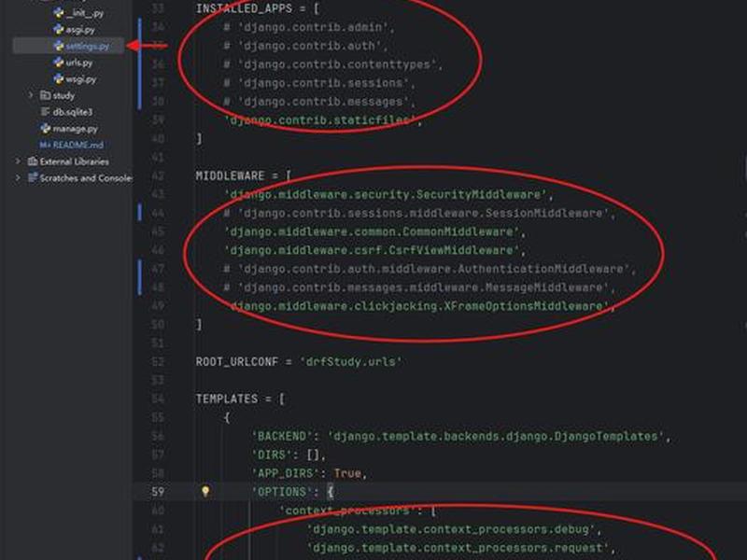
Task: Open README.md file
Action: pyautogui.click(x=78, y=145)
